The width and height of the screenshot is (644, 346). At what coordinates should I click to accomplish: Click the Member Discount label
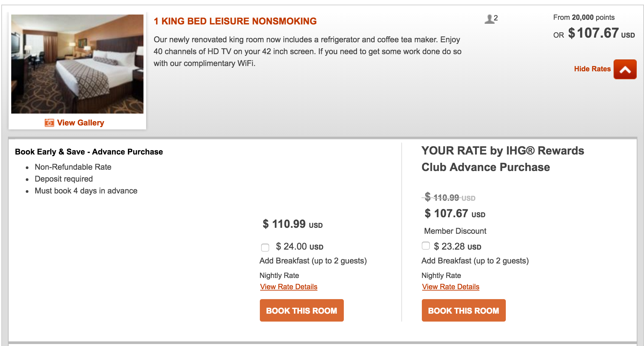pos(455,231)
